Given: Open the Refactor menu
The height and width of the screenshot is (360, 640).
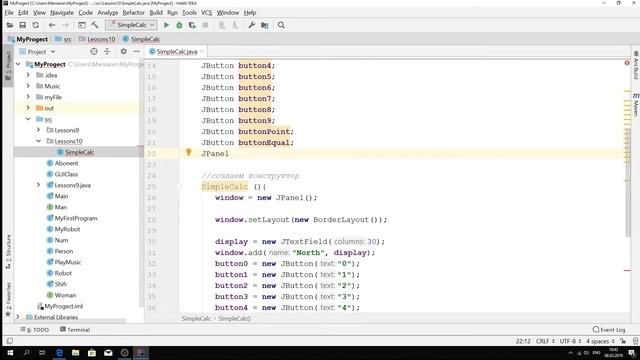Looking at the screenshot, I should pos(133,13).
